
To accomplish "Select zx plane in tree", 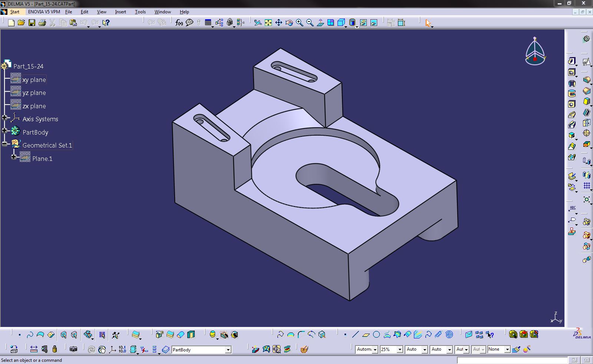I will pyautogui.click(x=34, y=106).
